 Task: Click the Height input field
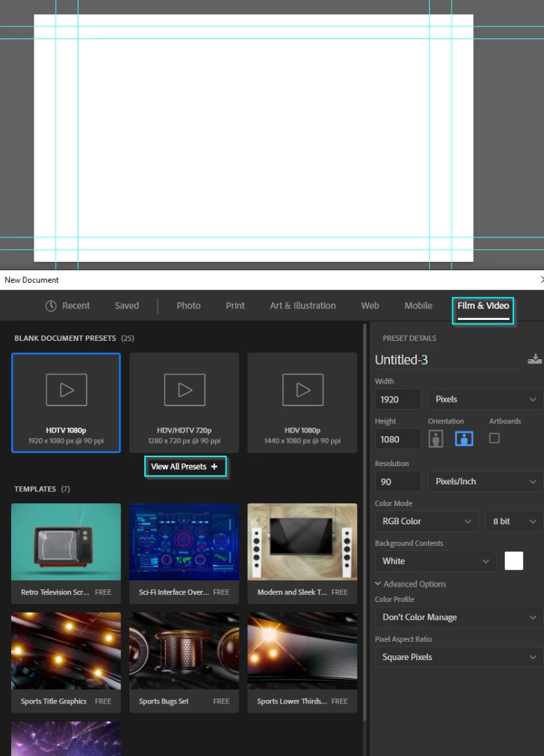pos(398,439)
